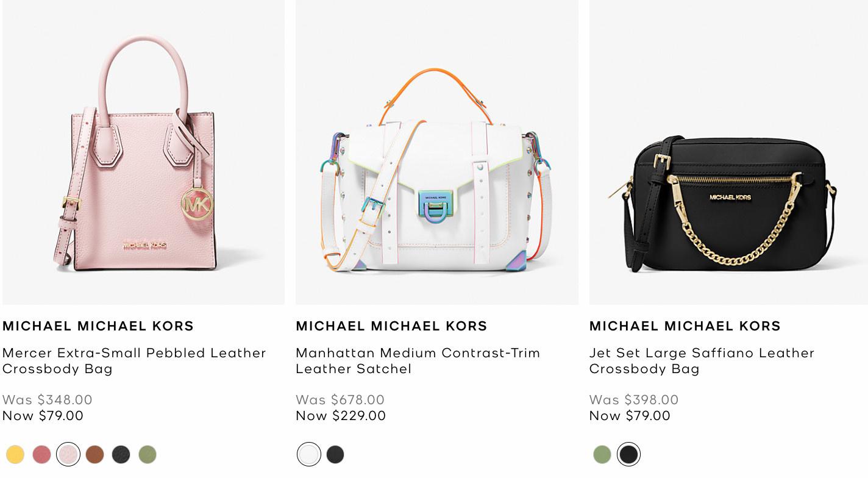The image size is (868, 478).
Task: Click brand name above Mercer bag title
Action: point(98,326)
